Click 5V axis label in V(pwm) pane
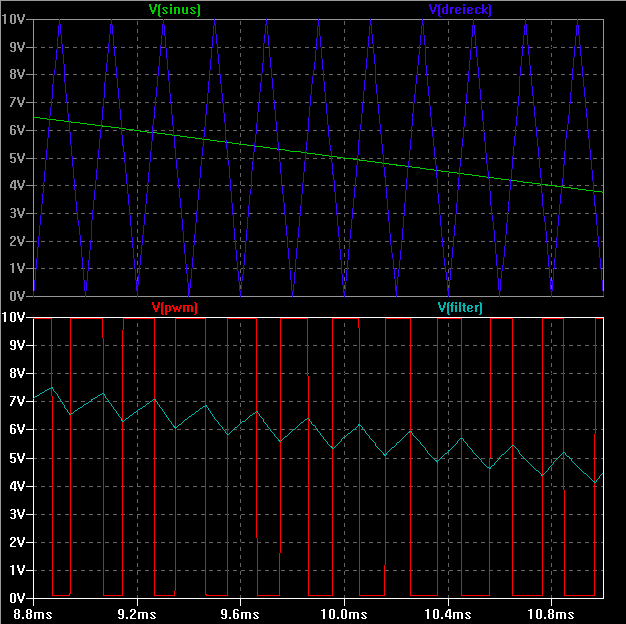The height and width of the screenshot is (624, 626). 17,458
